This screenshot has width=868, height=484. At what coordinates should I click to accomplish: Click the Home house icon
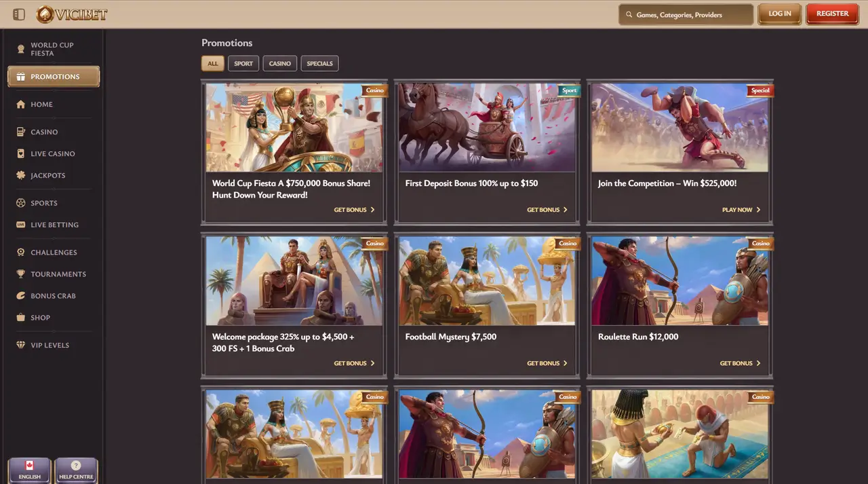(20, 105)
